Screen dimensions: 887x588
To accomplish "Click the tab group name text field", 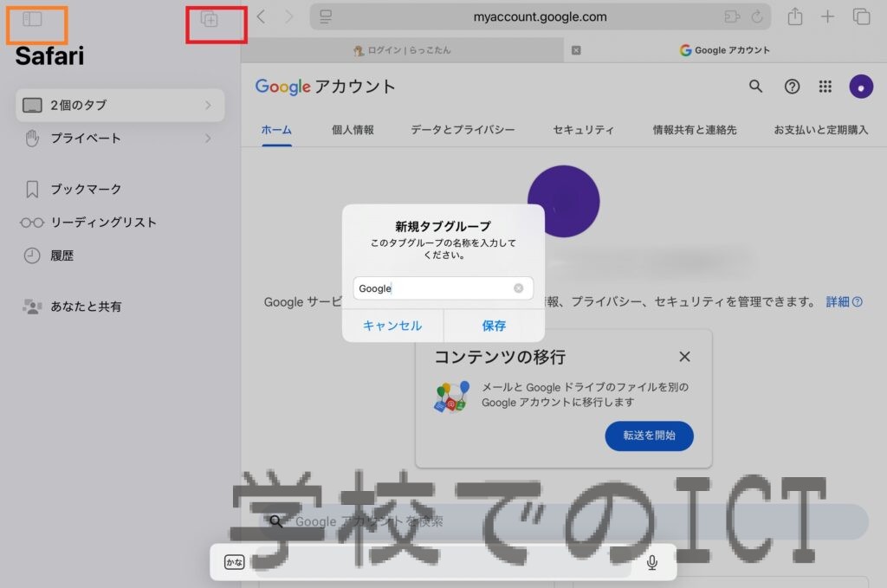I will point(443,288).
